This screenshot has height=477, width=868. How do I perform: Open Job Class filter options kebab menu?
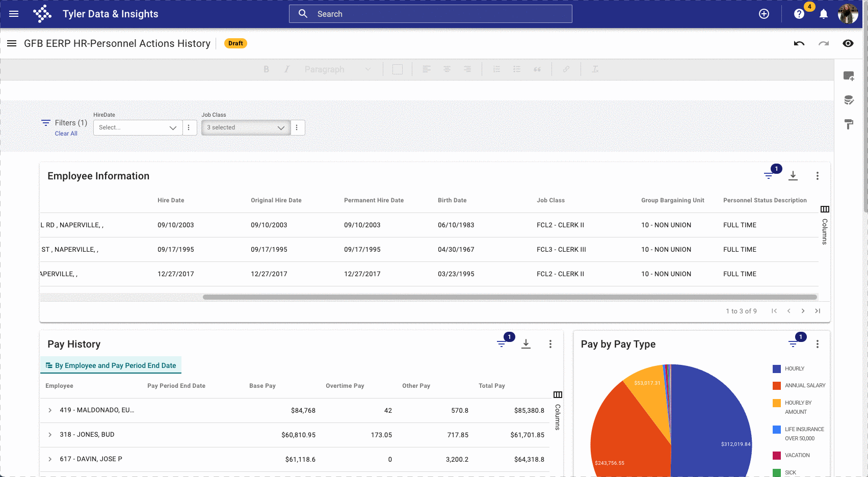[297, 127]
